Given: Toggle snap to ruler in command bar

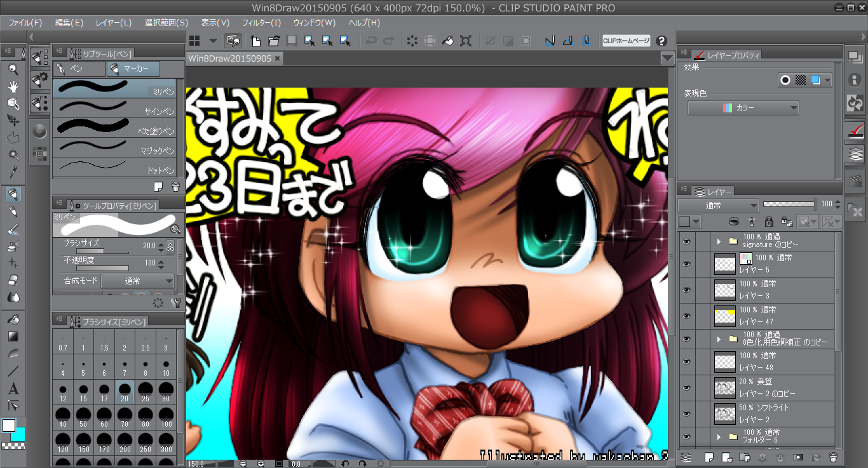Looking at the screenshot, I should pos(550,41).
